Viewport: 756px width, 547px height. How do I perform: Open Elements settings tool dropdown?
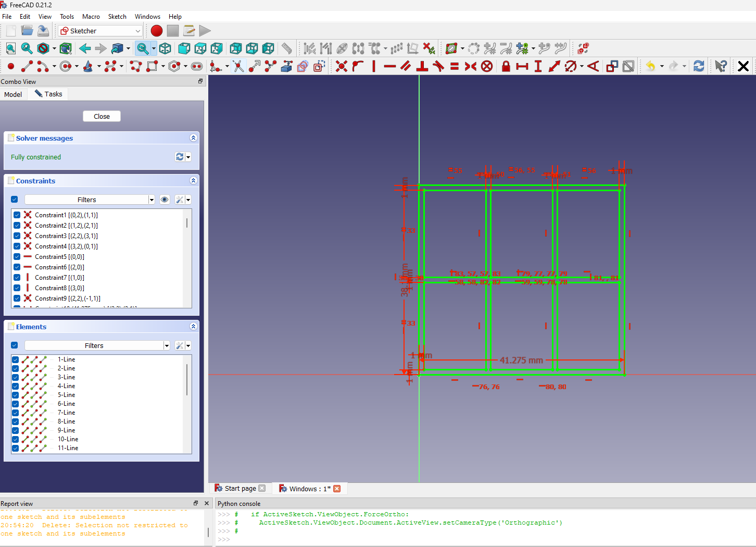(x=188, y=345)
